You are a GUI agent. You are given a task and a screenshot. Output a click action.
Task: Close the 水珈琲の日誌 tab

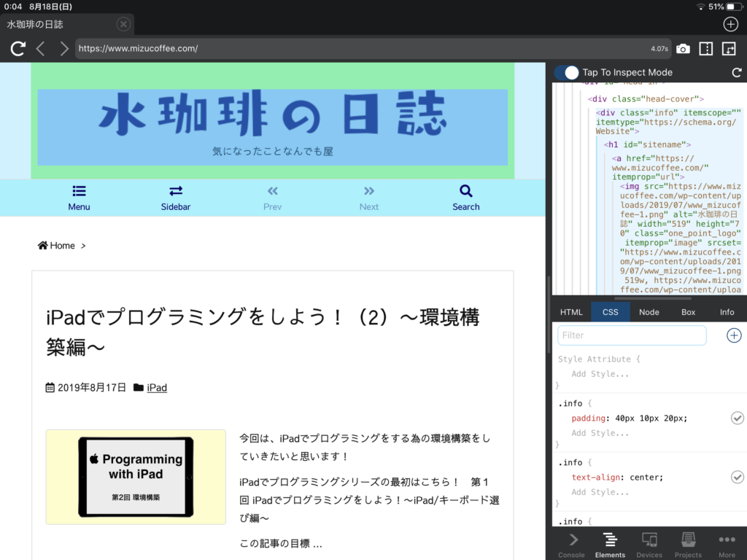[x=123, y=24]
